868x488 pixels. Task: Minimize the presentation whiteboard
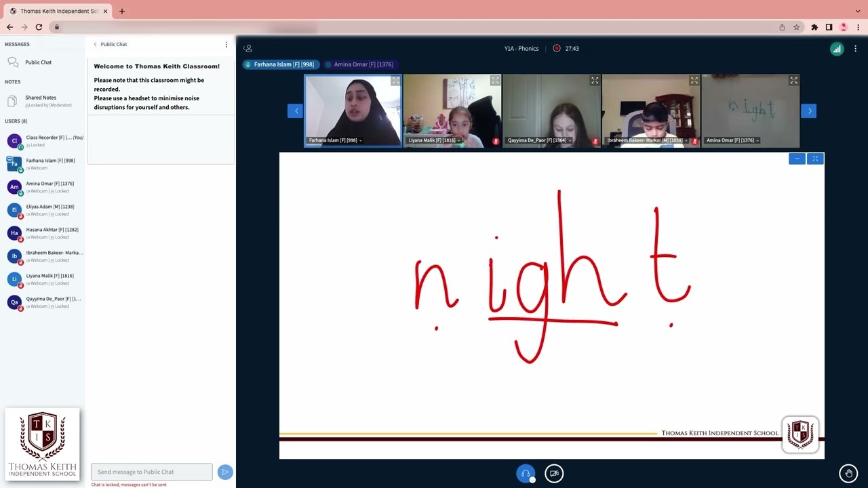pyautogui.click(x=797, y=159)
